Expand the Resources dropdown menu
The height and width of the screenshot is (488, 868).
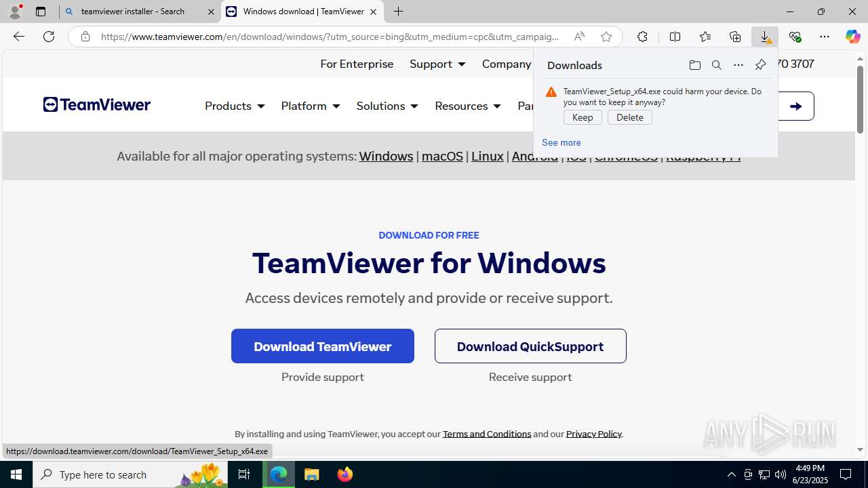coord(468,106)
